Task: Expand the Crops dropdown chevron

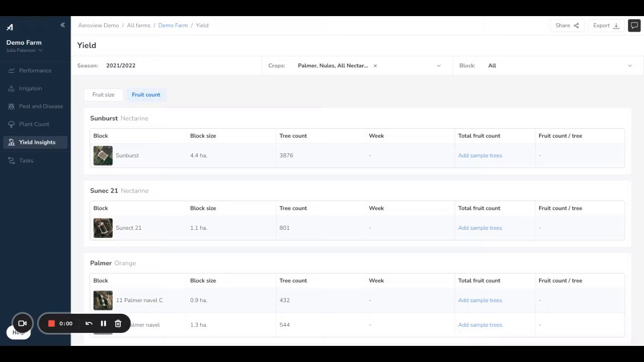Action: pyautogui.click(x=439, y=66)
